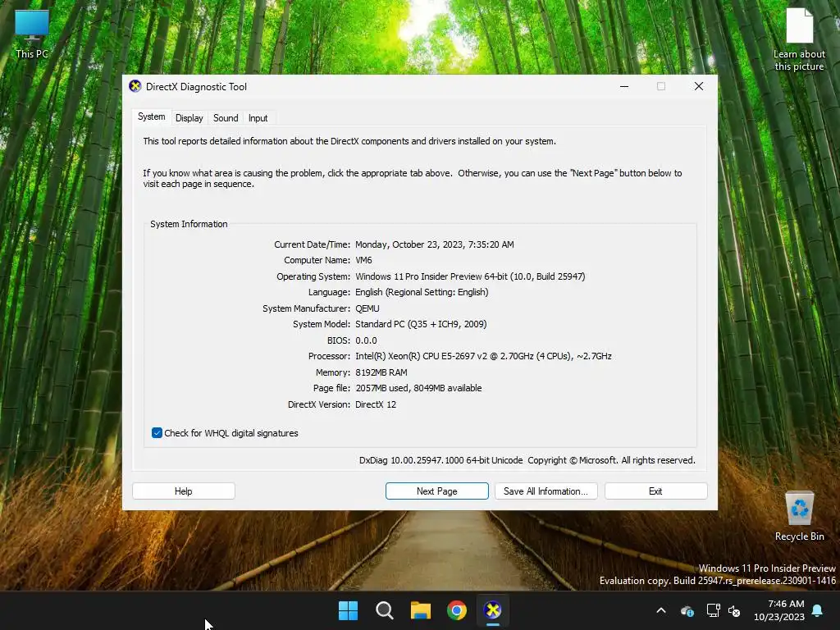Click the Operating System value text
Viewport: 840px width, 630px height.
pos(470,276)
